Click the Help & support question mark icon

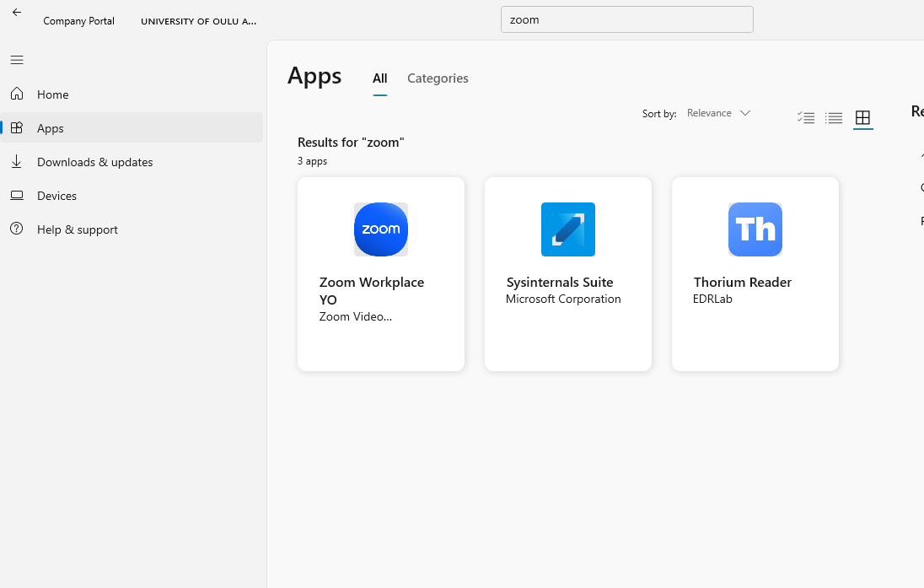click(x=17, y=229)
